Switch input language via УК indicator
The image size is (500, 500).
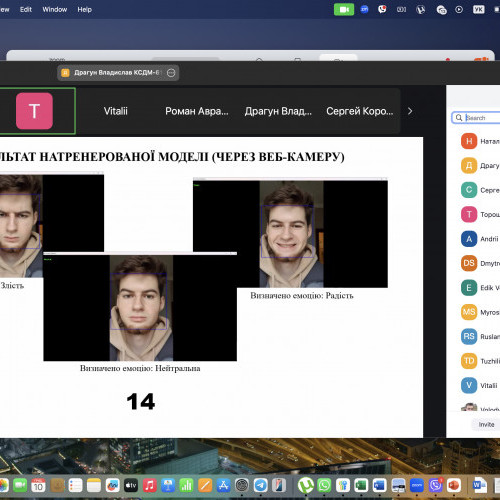[x=478, y=9]
